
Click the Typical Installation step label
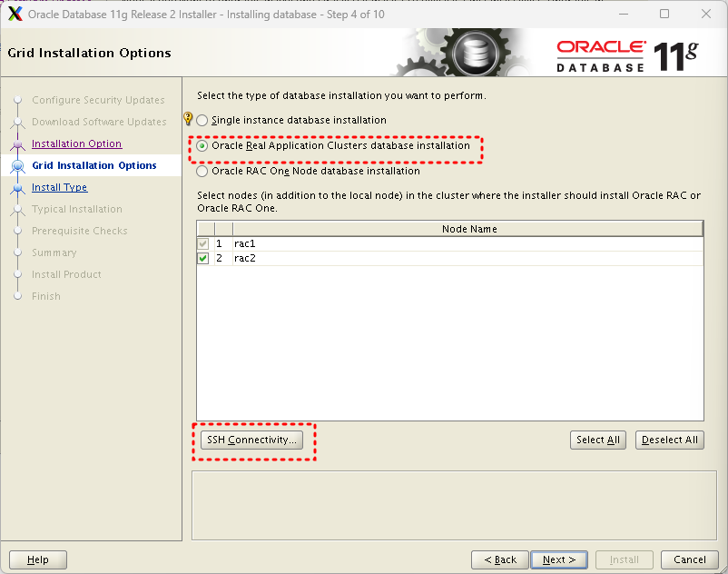[x=77, y=209]
